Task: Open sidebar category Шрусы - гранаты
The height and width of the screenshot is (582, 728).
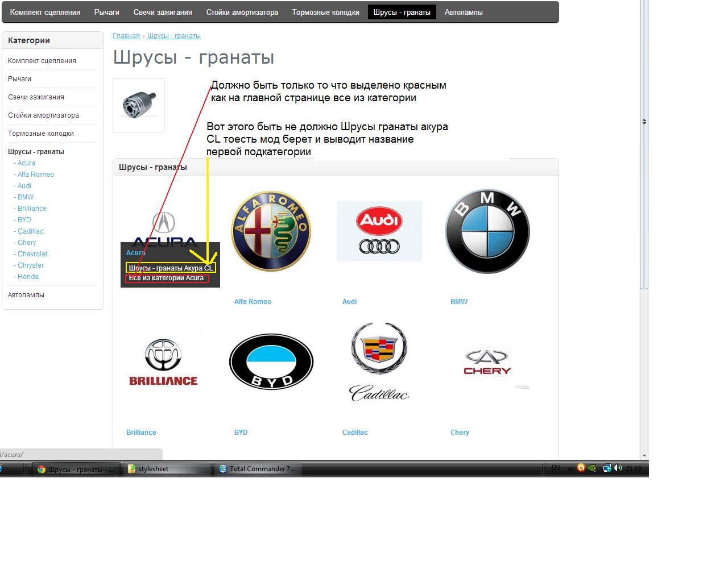Action: [36, 152]
